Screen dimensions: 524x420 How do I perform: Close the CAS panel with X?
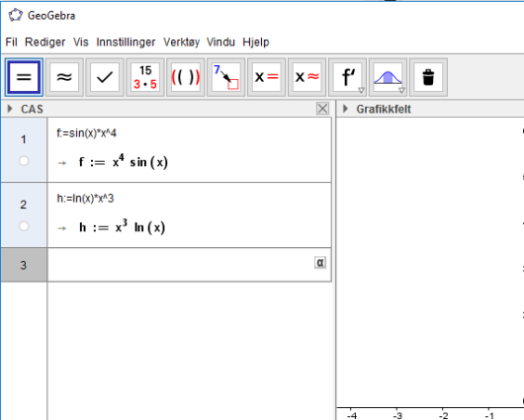322,109
